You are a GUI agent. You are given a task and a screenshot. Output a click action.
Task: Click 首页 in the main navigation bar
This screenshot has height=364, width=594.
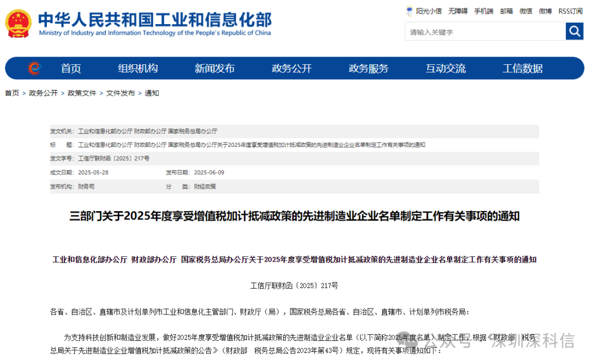pyautogui.click(x=70, y=68)
